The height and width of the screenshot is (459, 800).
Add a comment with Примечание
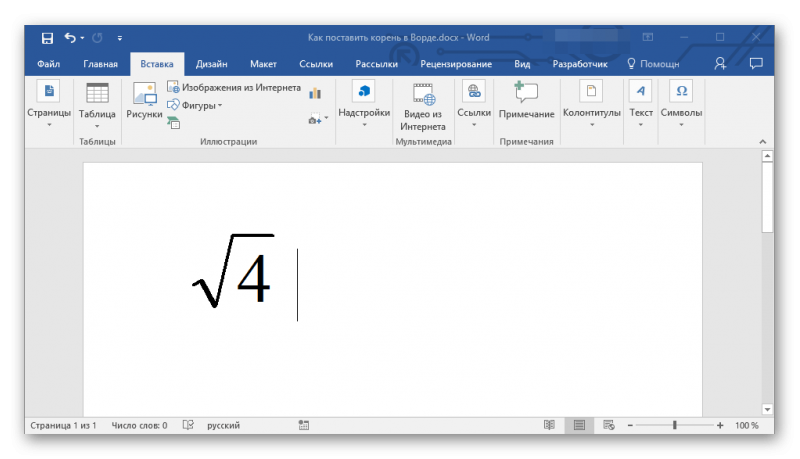coord(527,101)
